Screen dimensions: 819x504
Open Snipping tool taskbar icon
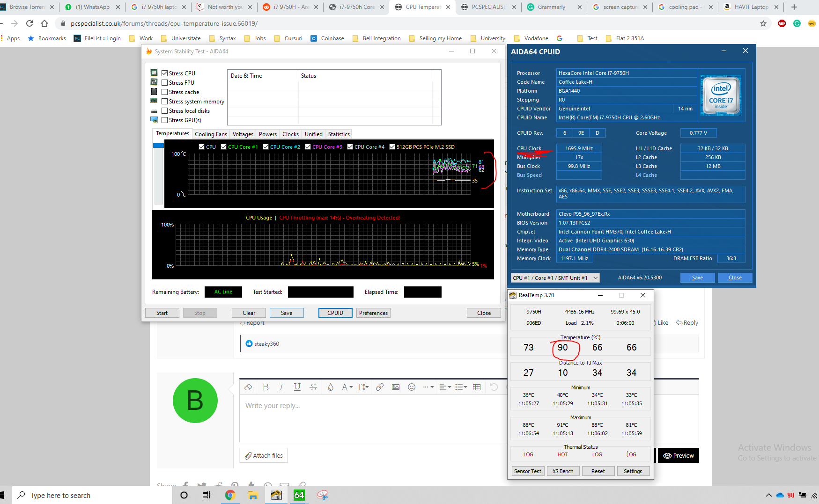click(x=322, y=495)
